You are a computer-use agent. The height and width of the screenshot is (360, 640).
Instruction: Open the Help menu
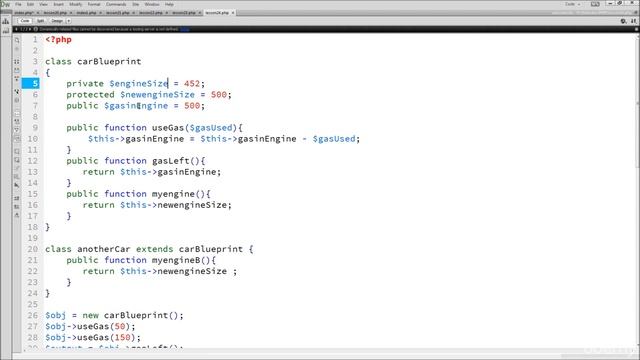point(169,4)
